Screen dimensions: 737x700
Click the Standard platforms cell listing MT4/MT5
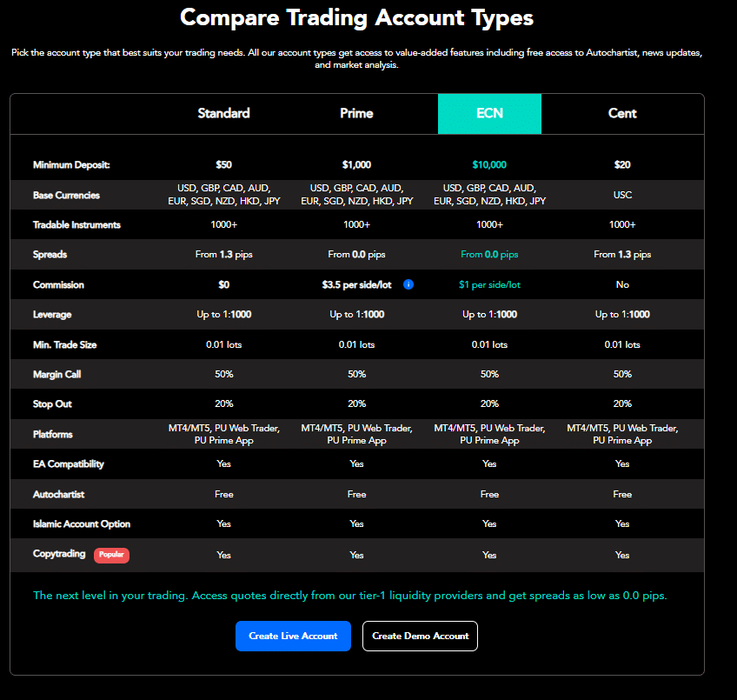(223, 434)
